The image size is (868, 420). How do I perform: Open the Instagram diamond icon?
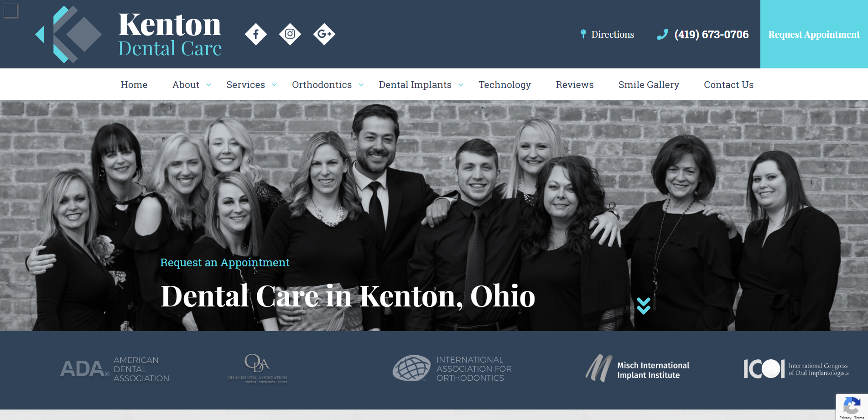[290, 34]
